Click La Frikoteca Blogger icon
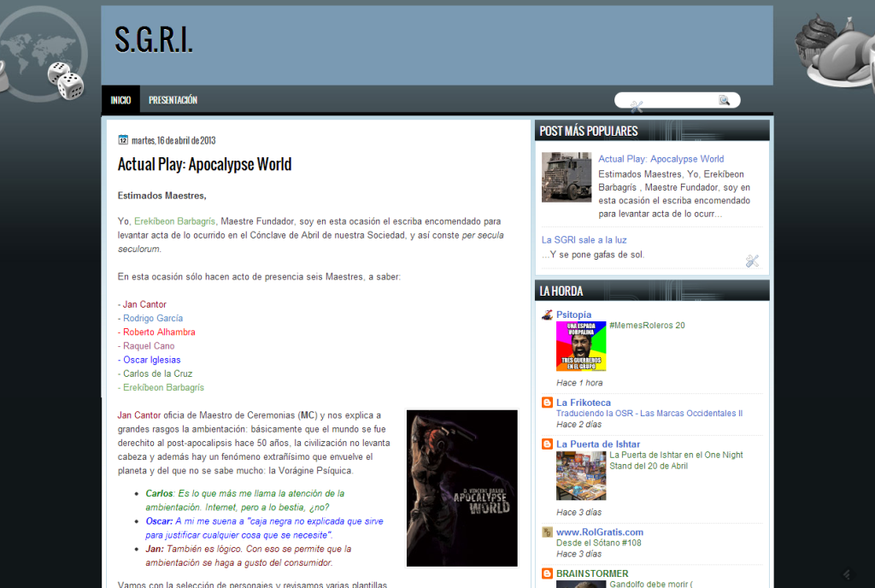Screen dimensions: 875x588 tap(548, 403)
